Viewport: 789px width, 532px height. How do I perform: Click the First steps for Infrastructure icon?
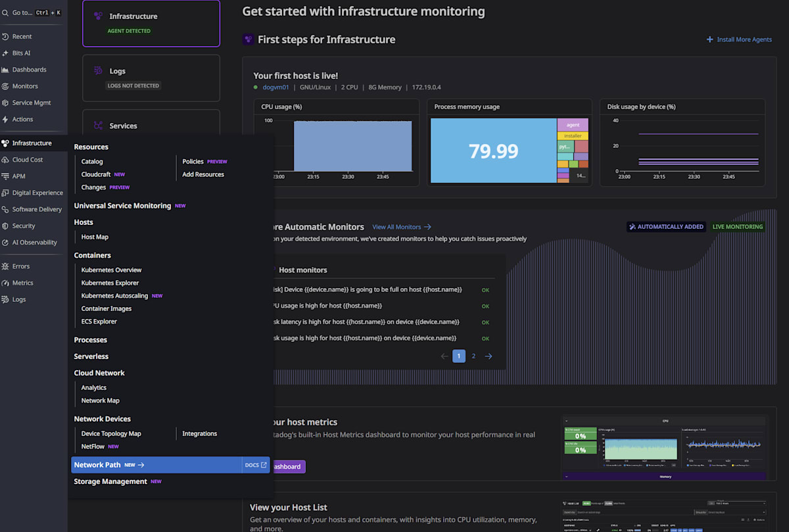pos(249,39)
